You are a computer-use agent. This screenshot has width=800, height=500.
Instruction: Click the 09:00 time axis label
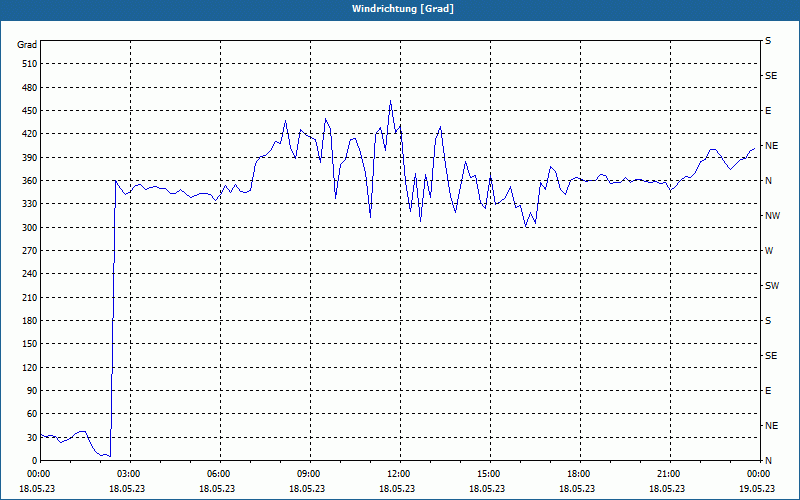[307, 474]
